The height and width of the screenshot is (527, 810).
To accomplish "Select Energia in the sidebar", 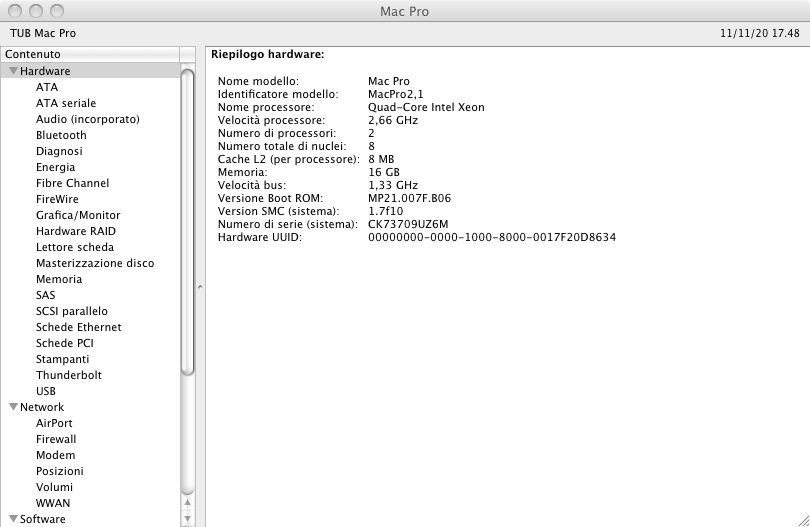I will [x=55, y=167].
